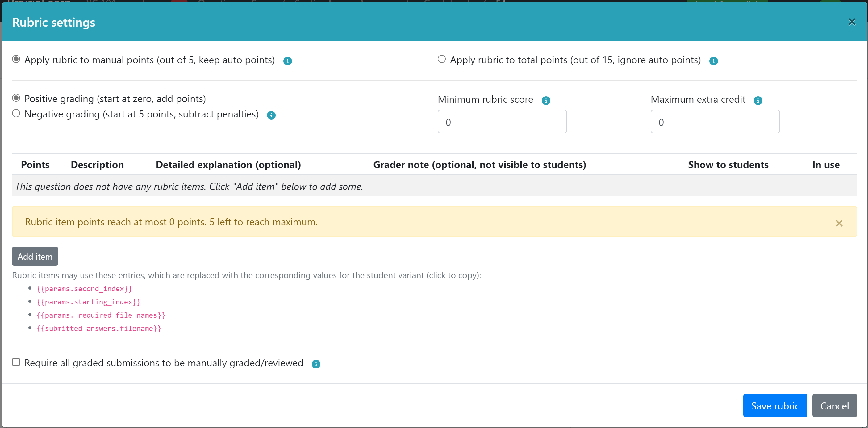Select Apply rubric to manual points
The height and width of the screenshot is (428, 868).
pyautogui.click(x=16, y=59)
